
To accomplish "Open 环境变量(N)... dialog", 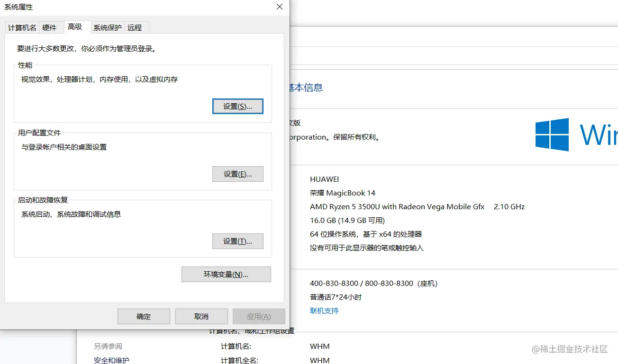I will coord(226,274).
